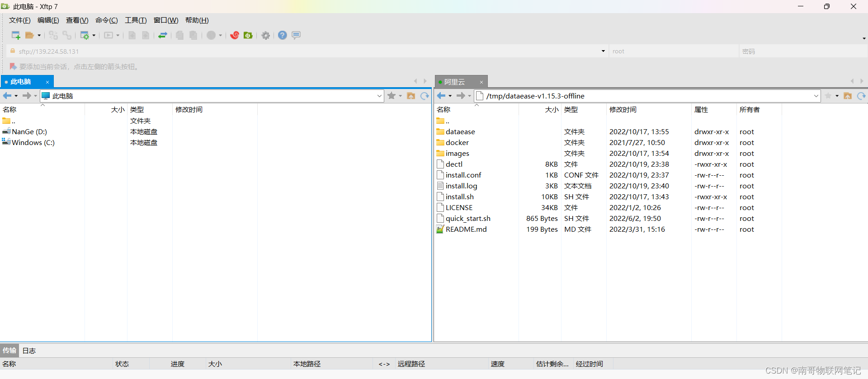This screenshot has height=379, width=868.
Task: Click local pane forward arrow
Action: pyautogui.click(x=27, y=96)
